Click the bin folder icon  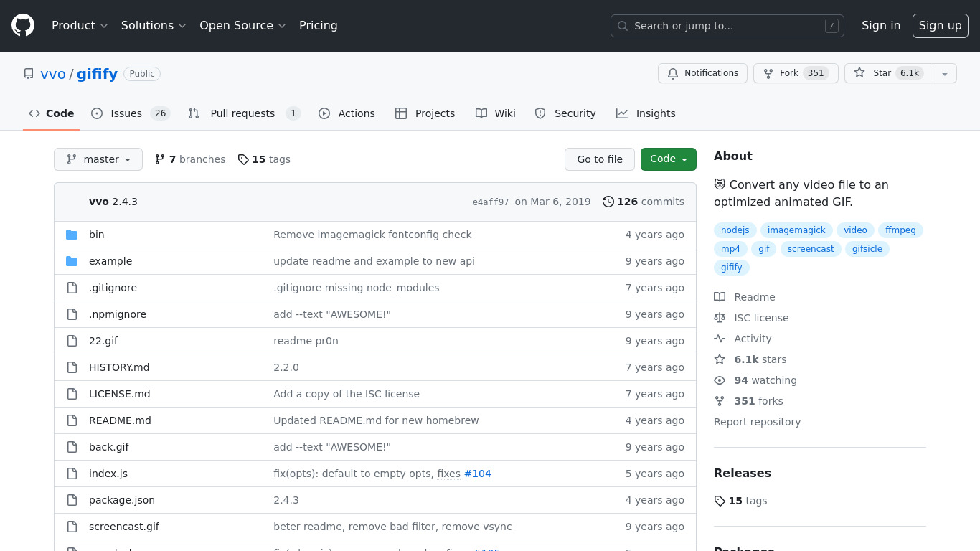pyautogui.click(x=72, y=235)
